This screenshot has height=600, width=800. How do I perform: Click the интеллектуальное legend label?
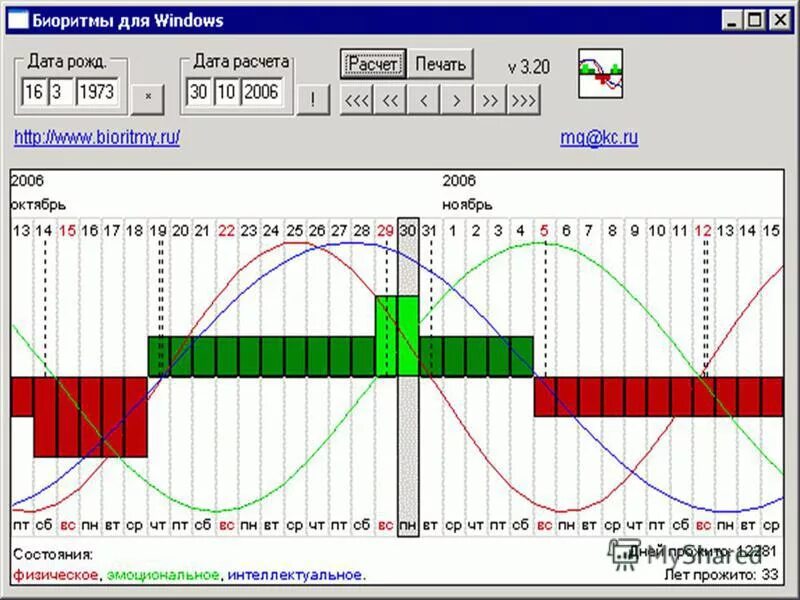point(295,575)
